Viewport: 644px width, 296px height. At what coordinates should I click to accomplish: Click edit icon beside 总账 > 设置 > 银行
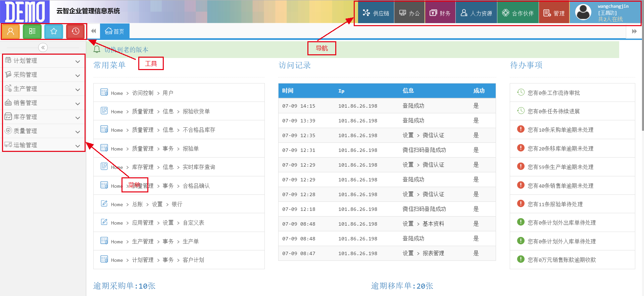104,203
